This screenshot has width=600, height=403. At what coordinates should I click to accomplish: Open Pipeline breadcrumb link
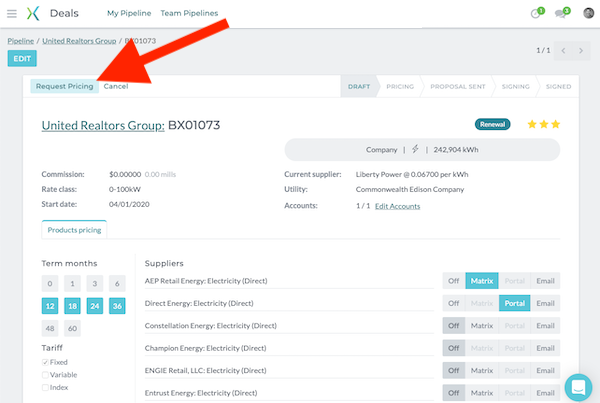pyautogui.click(x=21, y=41)
